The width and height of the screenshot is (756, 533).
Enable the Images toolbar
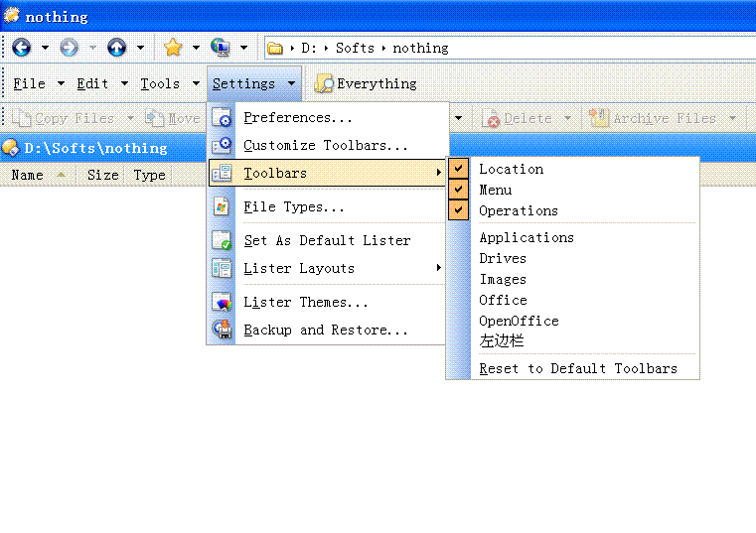tap(572, 279)
